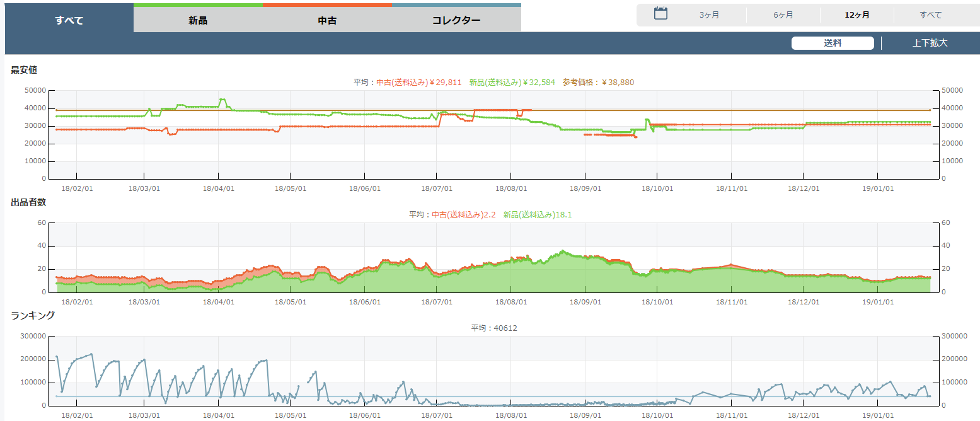The width and height of the screenshot is (980, 421).
Task: Toggle the 送料 shipping switch
Action: (832, 43)
